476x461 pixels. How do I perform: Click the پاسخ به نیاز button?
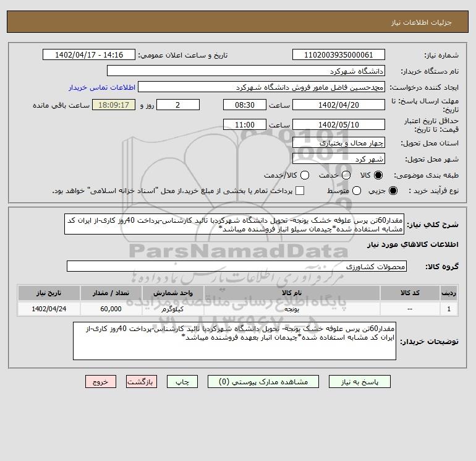pyautogui.click(x=359, y=382)
